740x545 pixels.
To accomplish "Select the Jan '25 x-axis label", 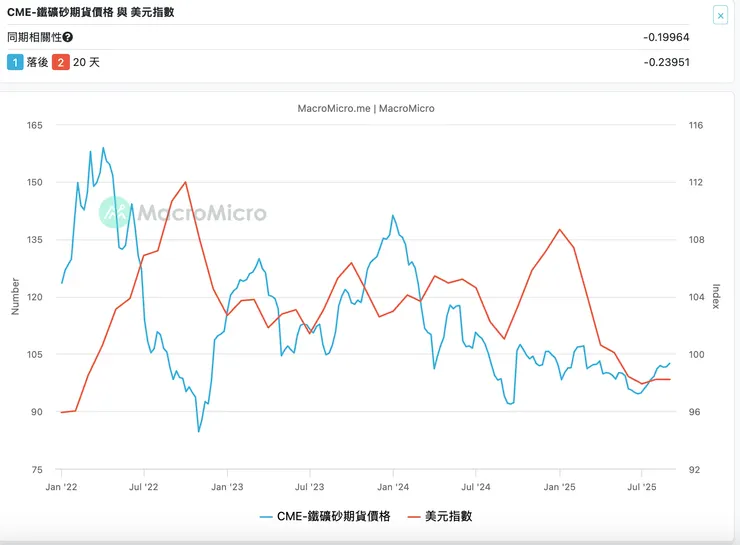I will click(559, 487).
